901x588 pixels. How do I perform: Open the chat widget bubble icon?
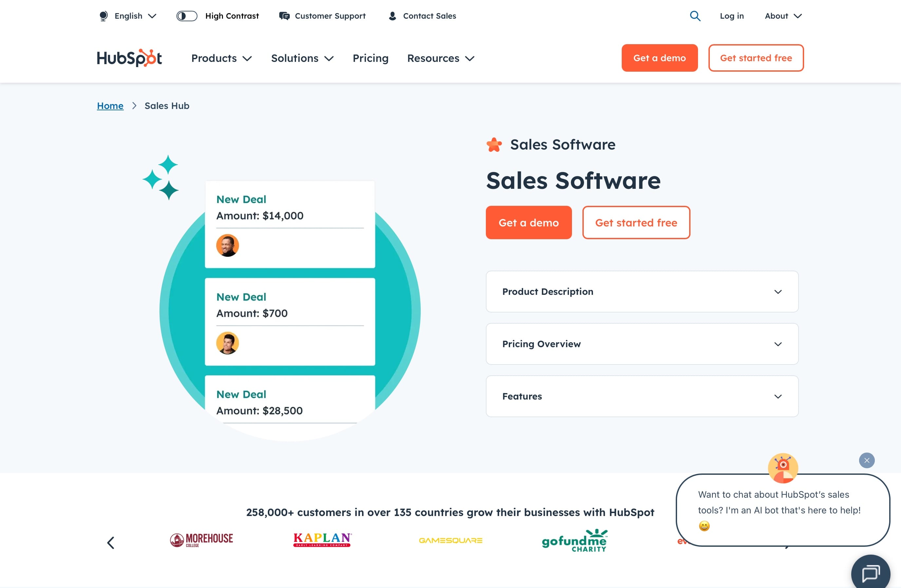(871, 572)
